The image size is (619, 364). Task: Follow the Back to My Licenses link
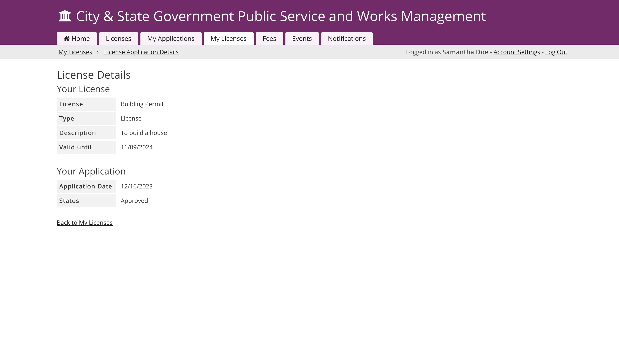click(84, 223)
